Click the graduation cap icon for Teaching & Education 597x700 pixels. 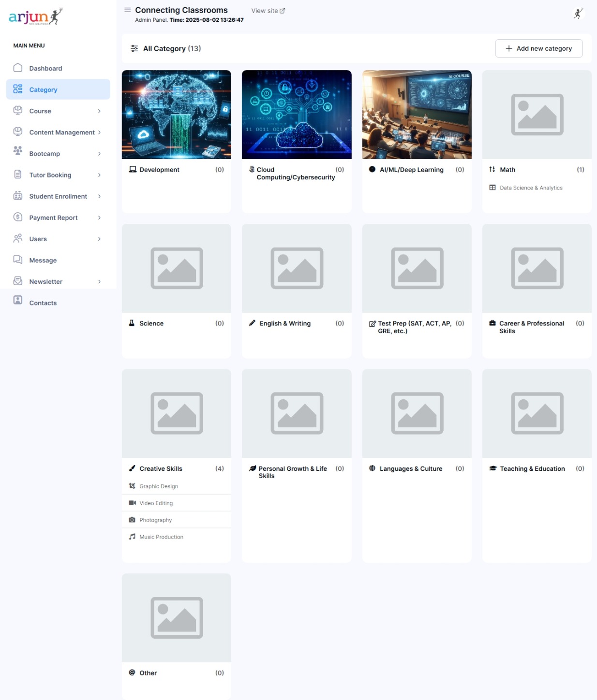click(493, 468)
